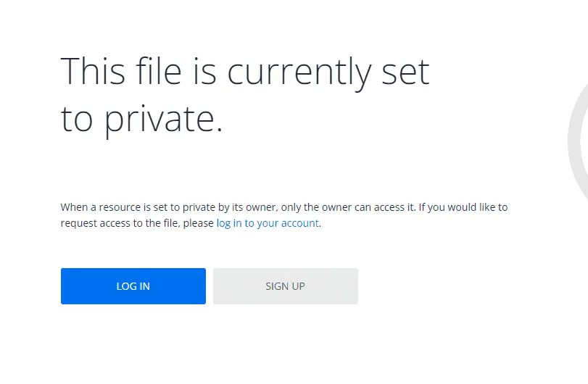Open the 'log in to your account' link

(x=268, y=223)
